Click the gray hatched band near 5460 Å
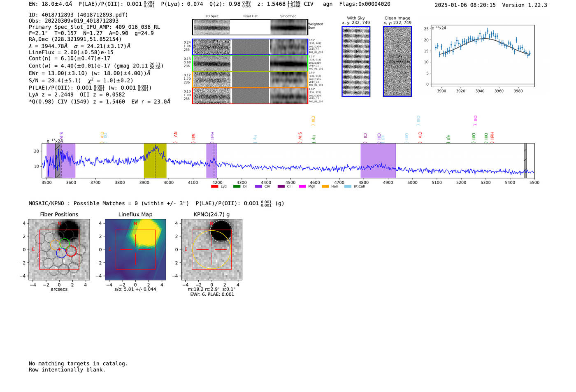This screenshot has width=576, height=392. [x=525, y=161]
